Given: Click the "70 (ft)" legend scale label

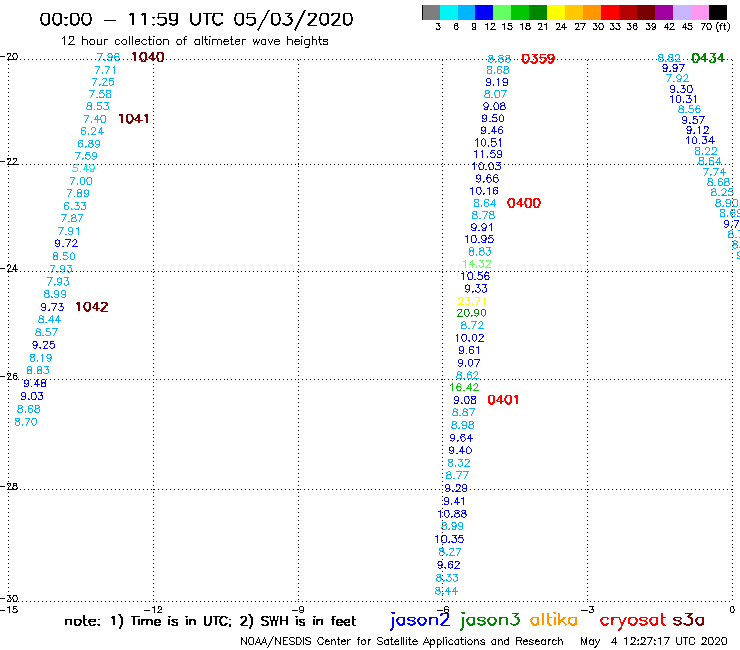Looking at the screenshot, I should pos(715,27).
